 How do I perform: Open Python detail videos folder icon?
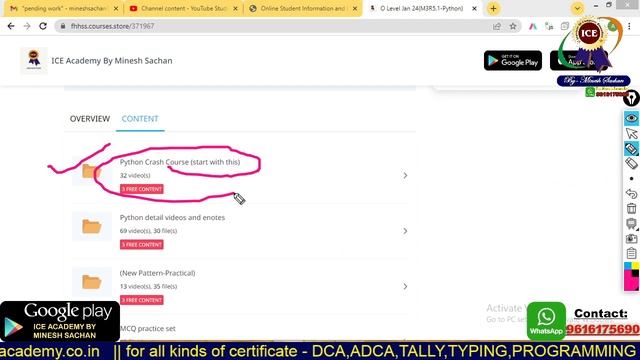tap(91, 227)
